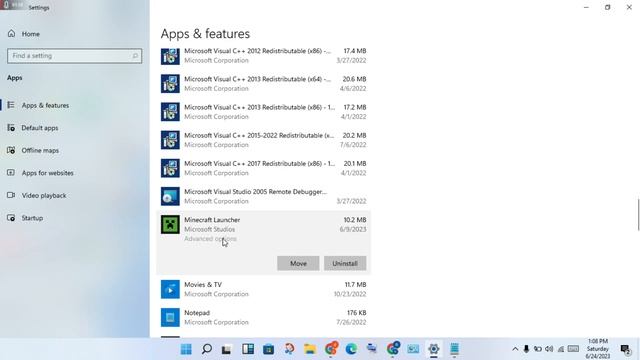Screen dimensions: 640x360
Task: Open the Windows Start menu
Action: click(x=186, y=349)
